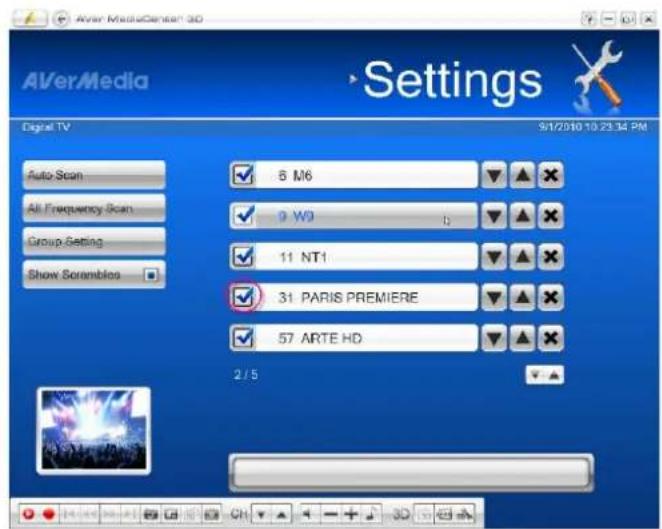Click the Settings heading
This screenshot has height=529, width=662.
pos(452,80)
